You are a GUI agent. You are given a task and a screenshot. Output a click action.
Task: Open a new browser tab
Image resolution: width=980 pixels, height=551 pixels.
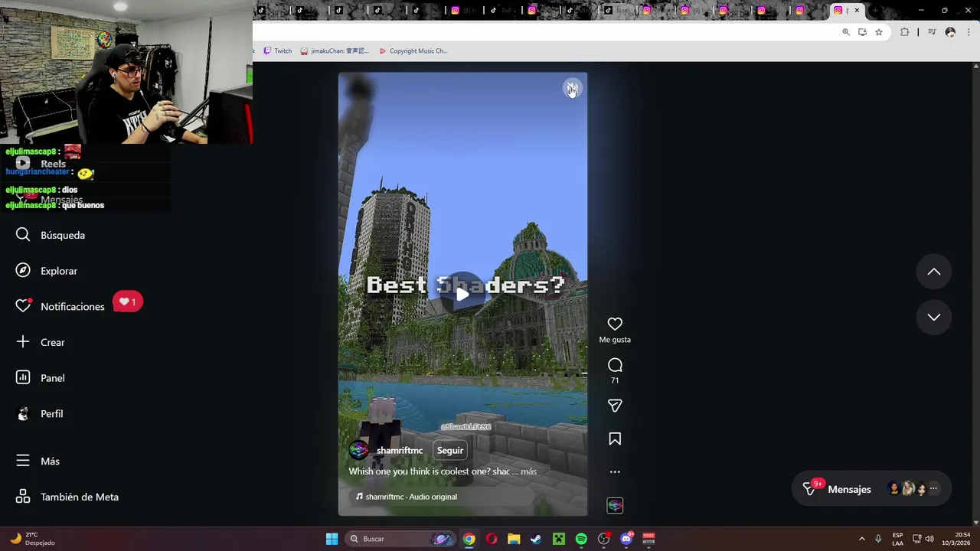[876, 11]
